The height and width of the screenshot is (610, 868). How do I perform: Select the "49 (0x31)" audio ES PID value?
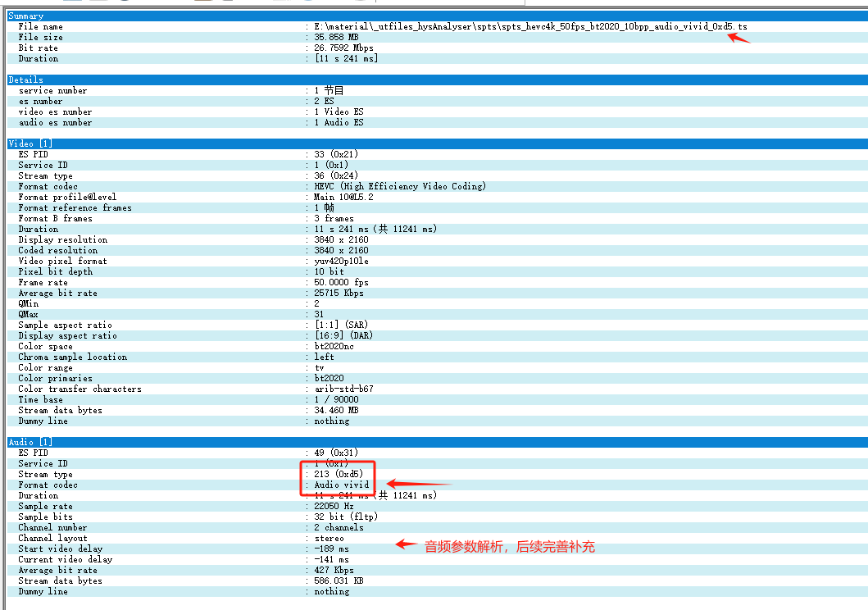(336, 453)
